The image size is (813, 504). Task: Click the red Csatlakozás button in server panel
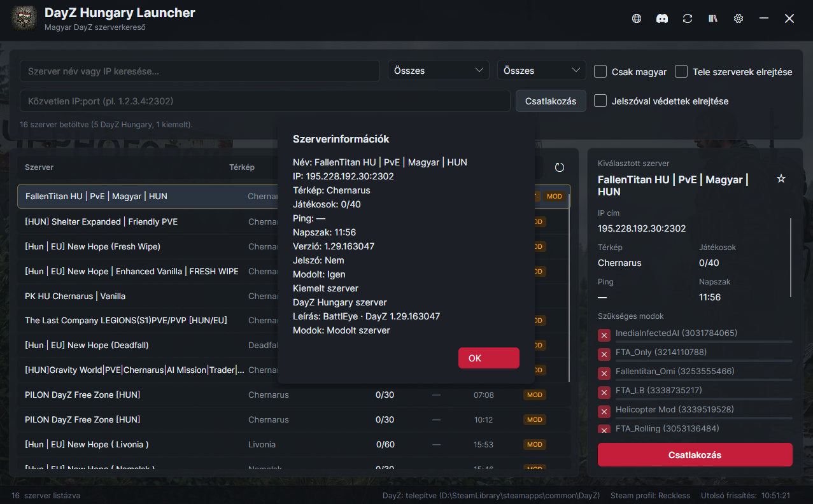(695, 455)
